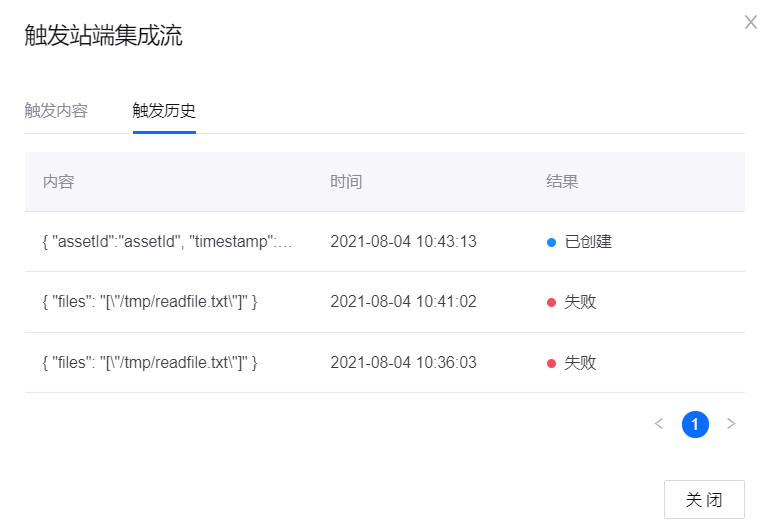This screenshot has width=767, height=532.
Task: Click red status dot for 10:41:02 entry
Action: click(x=551, y=302)
